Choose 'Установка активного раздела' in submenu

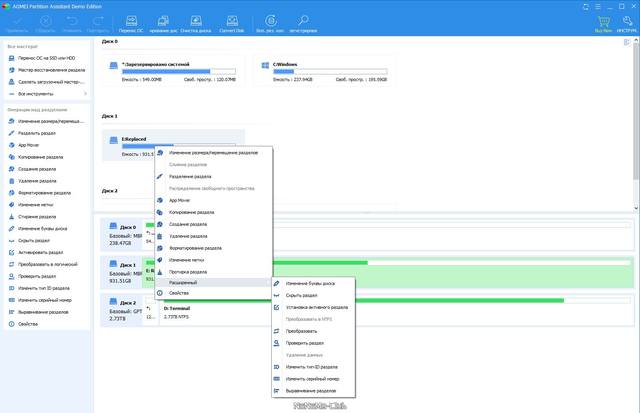point(313,307)
